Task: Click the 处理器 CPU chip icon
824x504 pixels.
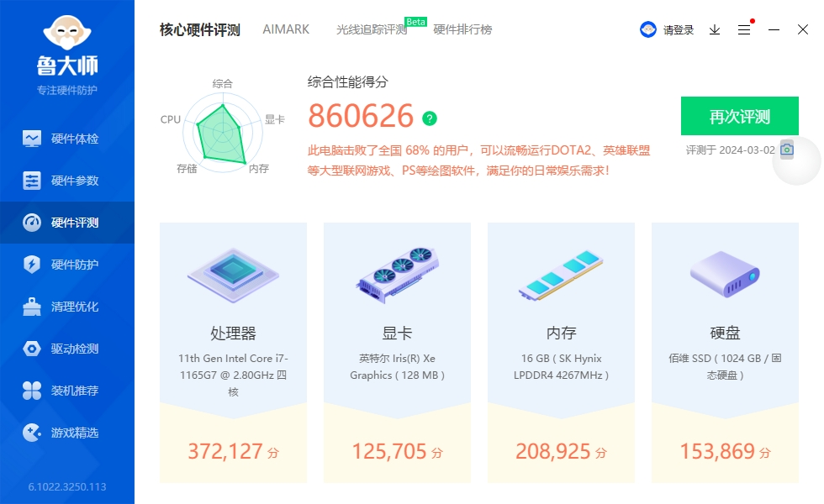Action: 233,276
